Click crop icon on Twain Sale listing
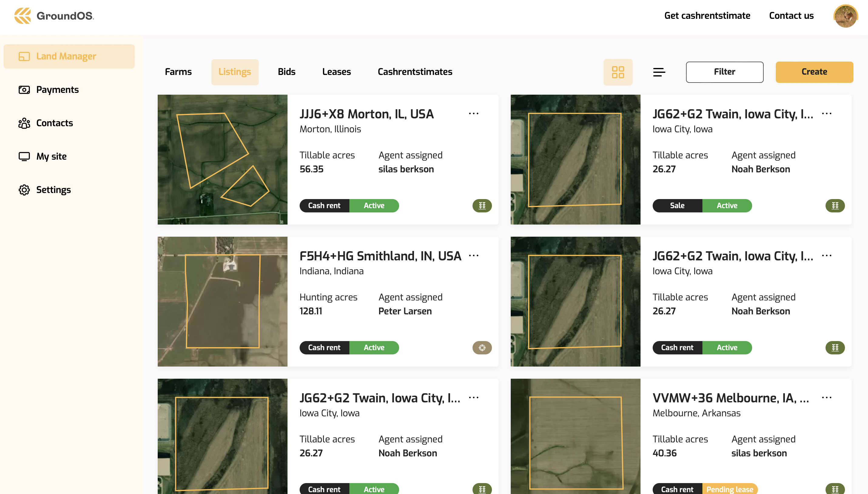 pos(835,206)
